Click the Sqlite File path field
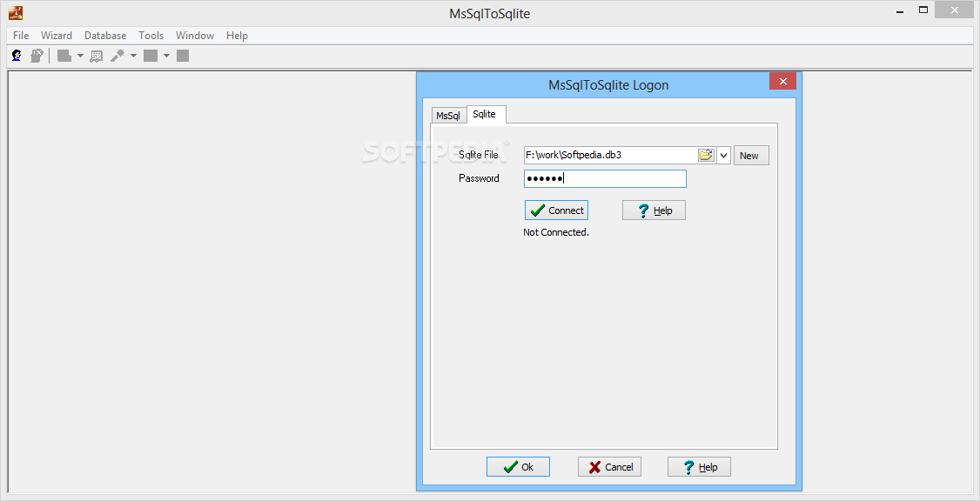Screen dimensions: 980x501 click(610, 155)
